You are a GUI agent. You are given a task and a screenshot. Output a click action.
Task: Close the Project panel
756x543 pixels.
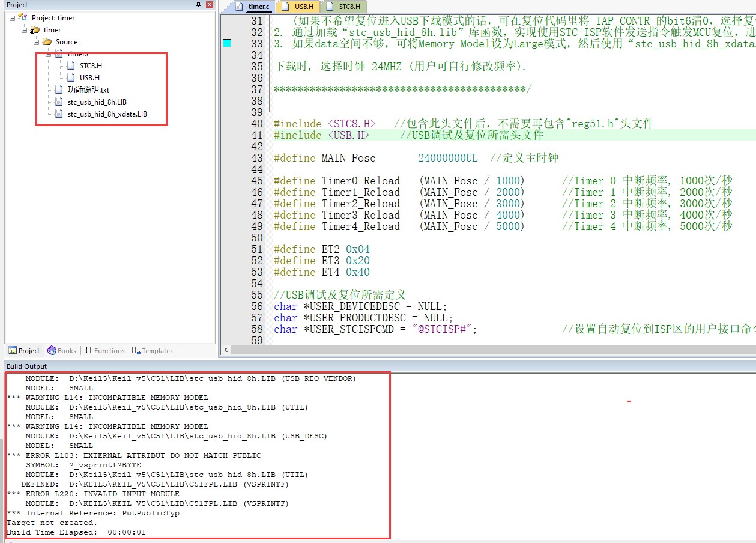point(209,5)
